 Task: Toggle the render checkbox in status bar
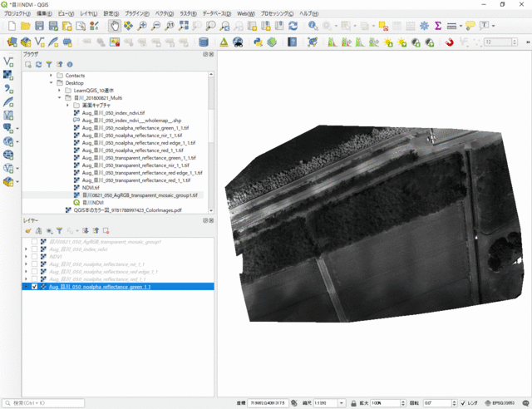pos(463,403)
